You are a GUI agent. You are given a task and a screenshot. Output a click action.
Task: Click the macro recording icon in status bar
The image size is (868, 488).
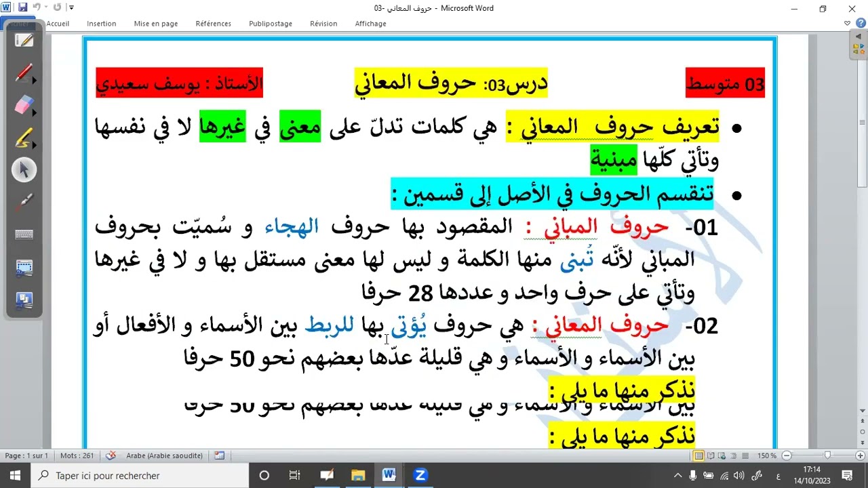pos(219,455)
